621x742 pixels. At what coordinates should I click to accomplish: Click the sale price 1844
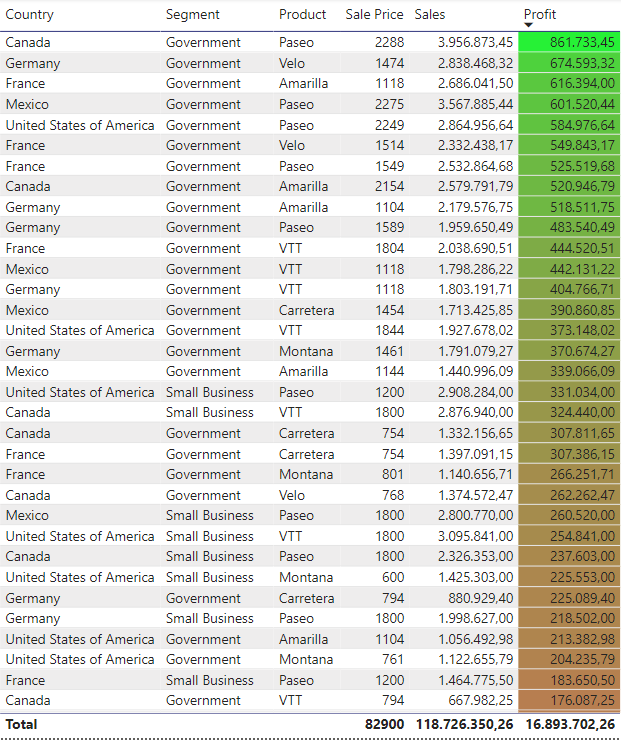point(390,330)
